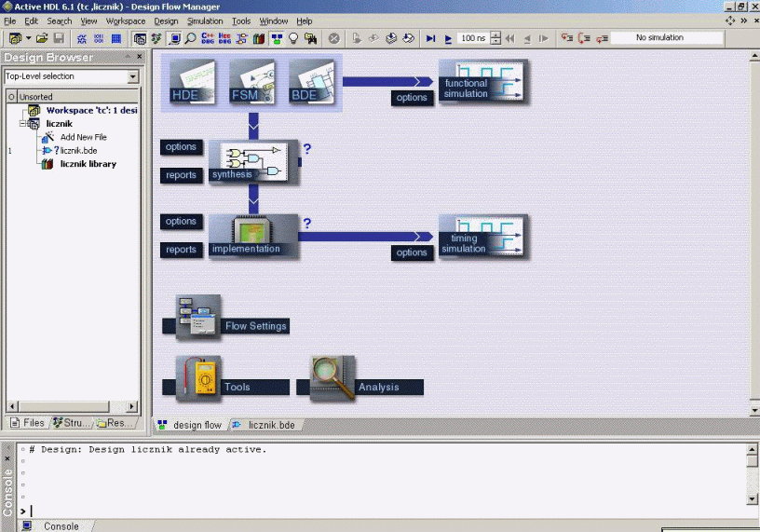The width and height of the screenshot is (760, 532).
Task: Switch to the Structure tab in Design Browser
Action: pyautogui.click(x=72, y=423)
